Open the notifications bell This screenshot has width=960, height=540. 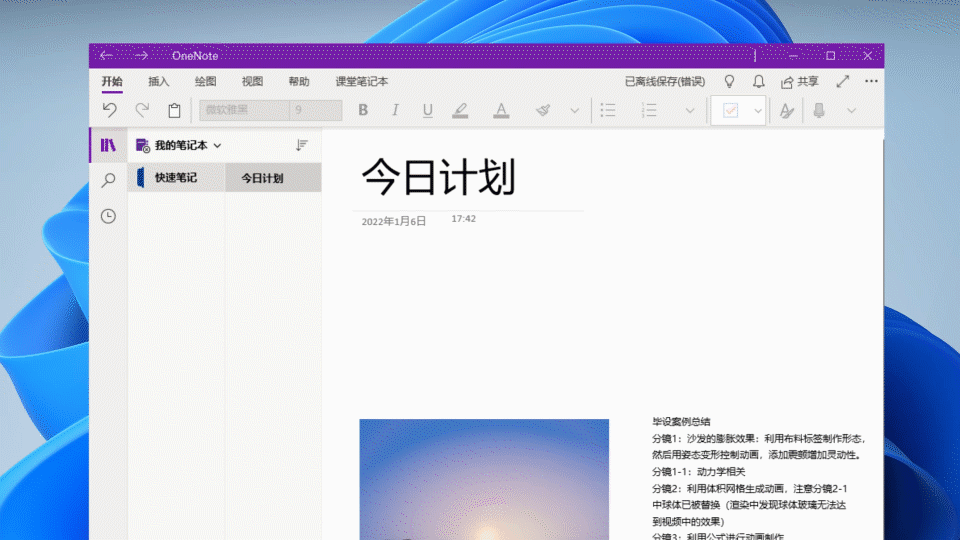[x=759, y=81]
